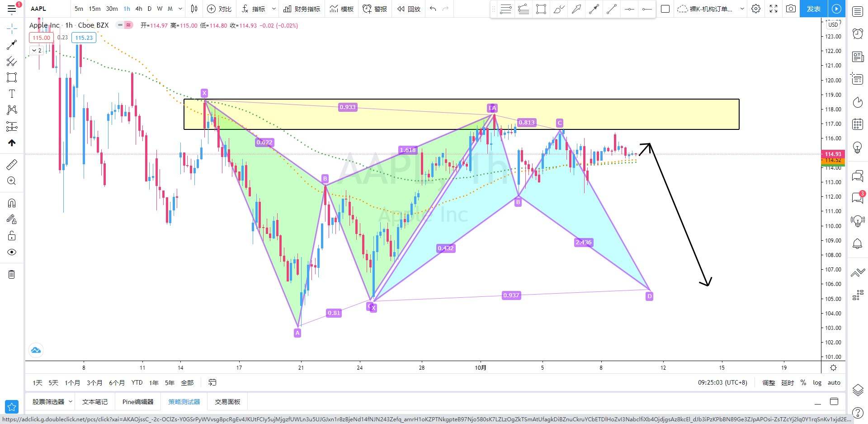
Task: Open the USD currency selector on price axis
Action: 833,24
